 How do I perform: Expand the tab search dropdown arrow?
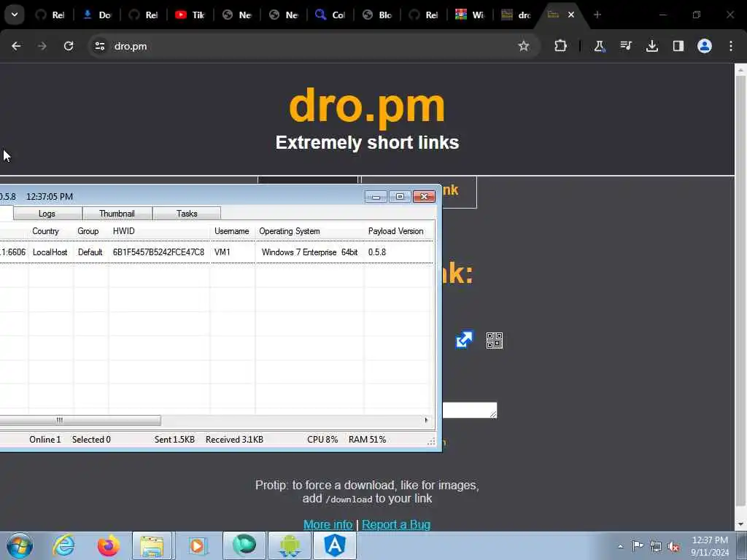15,15
